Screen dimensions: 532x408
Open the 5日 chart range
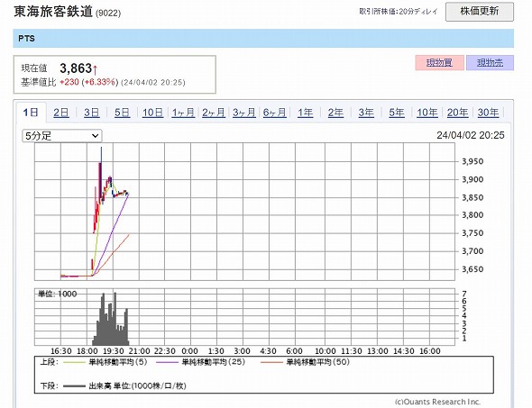[122, 113]
